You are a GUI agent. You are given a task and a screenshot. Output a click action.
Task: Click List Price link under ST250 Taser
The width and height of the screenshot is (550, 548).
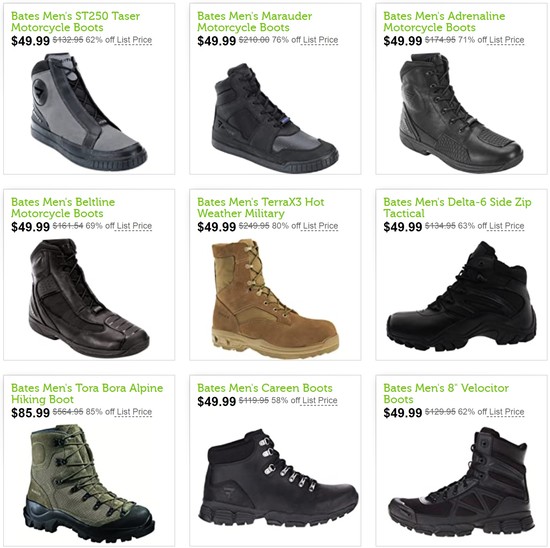pyautogui.click(x=134, y=40)
